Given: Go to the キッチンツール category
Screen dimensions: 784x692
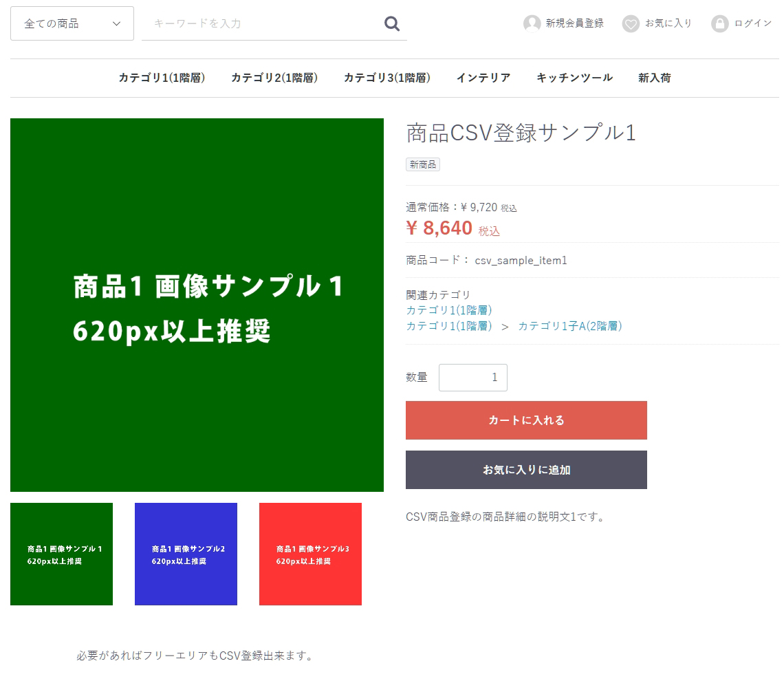Looking at the screenshot, I should click(x=574, y=78).
